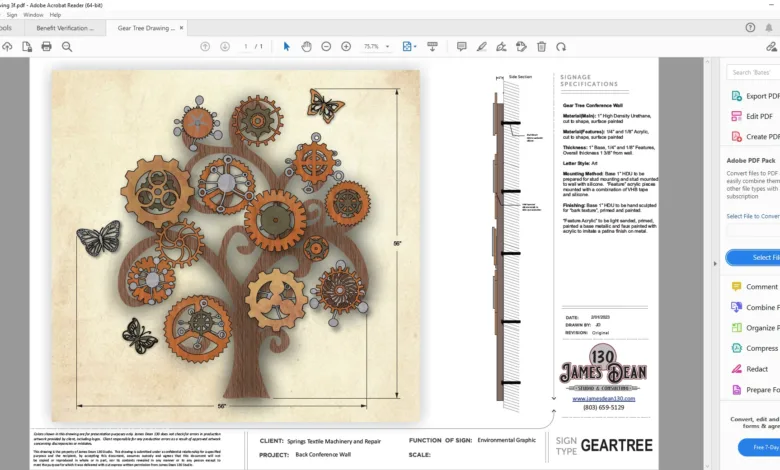Close the Gear Tree Drawing tab
This screenshot has height=470, width=780.
pos(182,28)
